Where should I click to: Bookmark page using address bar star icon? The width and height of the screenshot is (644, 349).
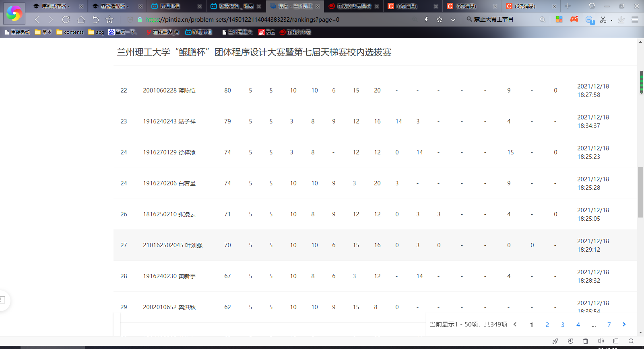[x=440, y=19]
